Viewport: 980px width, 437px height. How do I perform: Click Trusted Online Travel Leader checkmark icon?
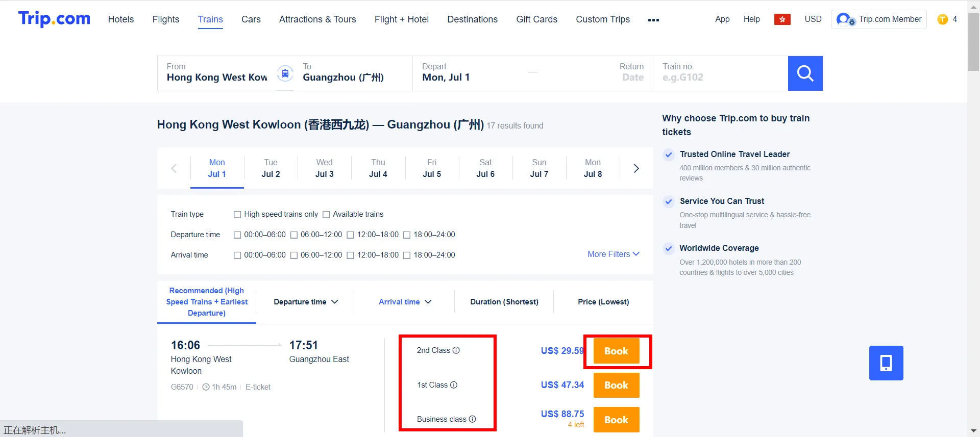669,155
